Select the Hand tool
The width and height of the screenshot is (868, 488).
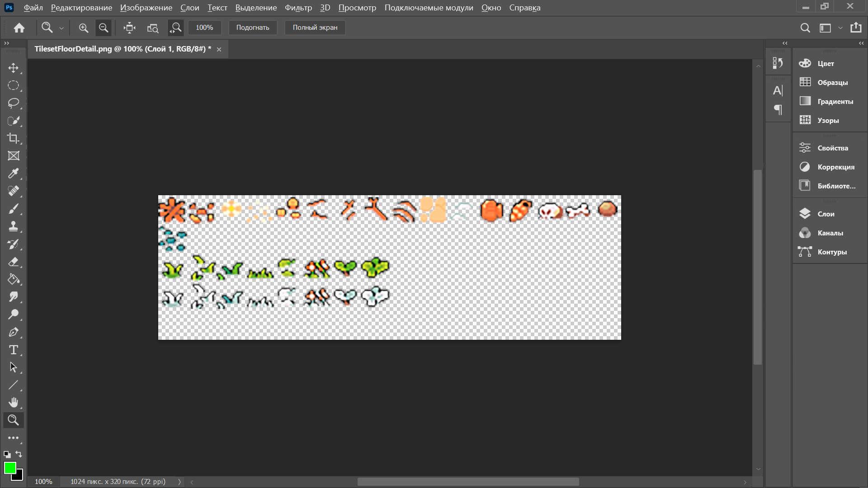point(14,403)
